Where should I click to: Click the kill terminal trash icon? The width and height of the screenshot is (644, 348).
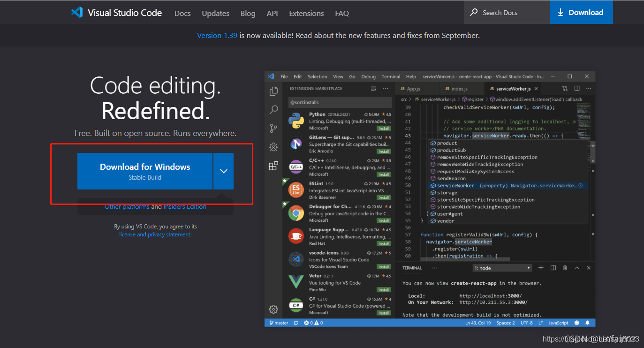(565, 268)
